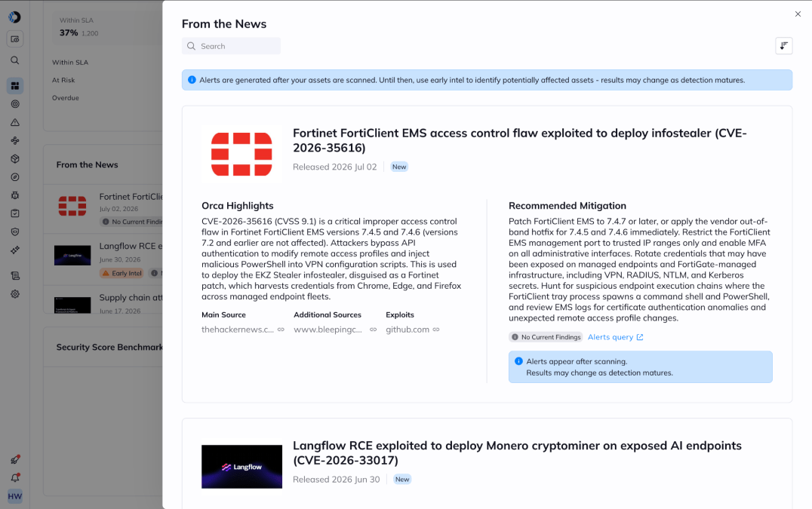Click Released 2026 Jun 30 date

click(336, 480)
